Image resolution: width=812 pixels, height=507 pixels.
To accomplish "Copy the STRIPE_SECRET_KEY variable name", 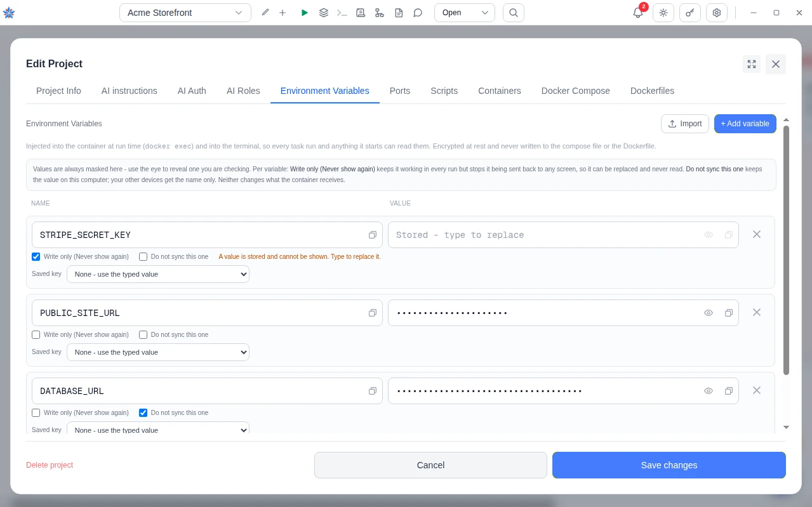I will (x=373, y=235).
